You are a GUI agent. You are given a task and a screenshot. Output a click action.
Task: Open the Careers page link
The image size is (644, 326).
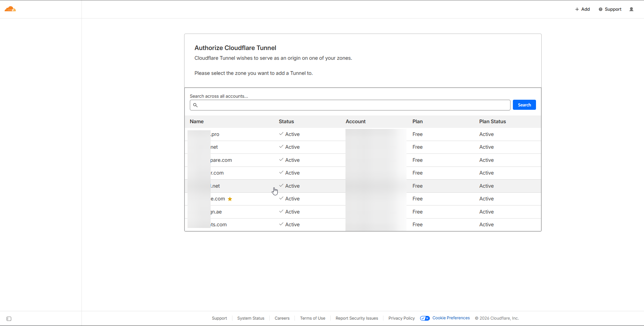coord(282,318)
